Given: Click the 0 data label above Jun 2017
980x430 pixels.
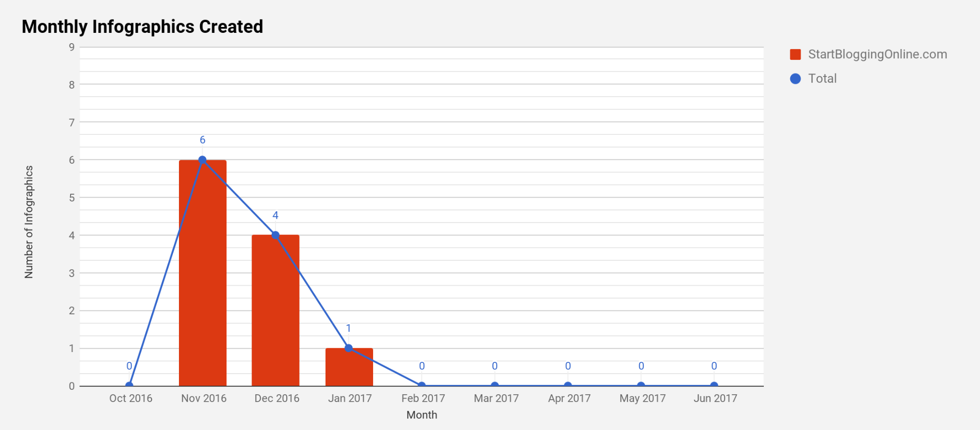Looking at the screenshot, I should (x=714, y=366).
